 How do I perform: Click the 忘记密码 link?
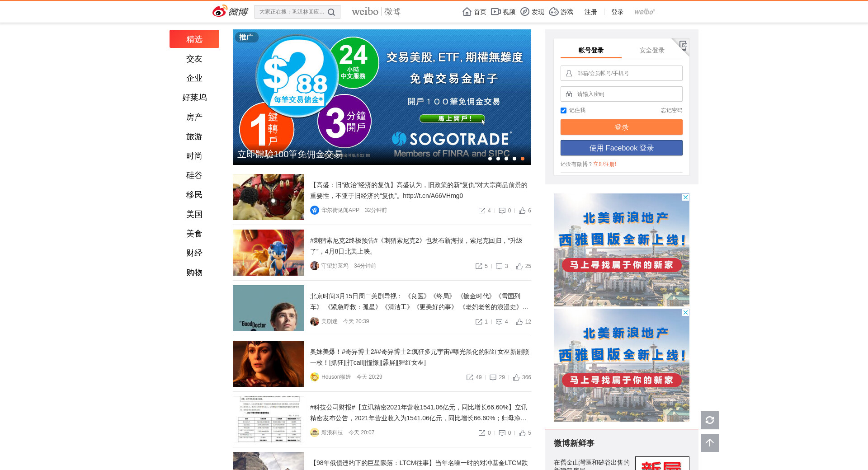[x=671, y=110]
